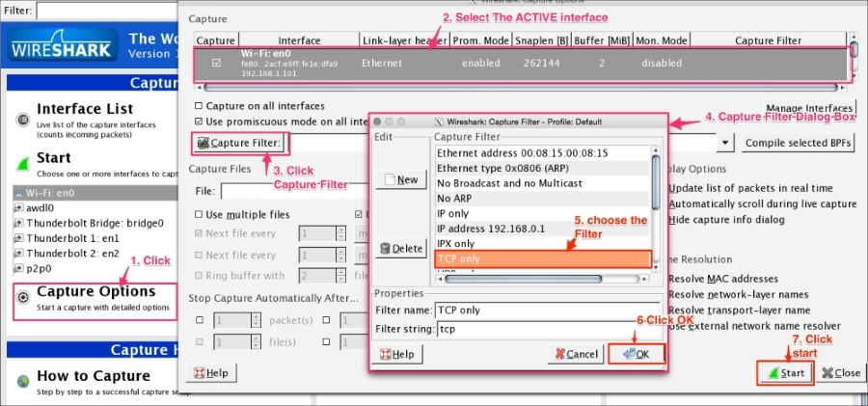Click OK in Capture Filter dialog
This screenshot has height=406, width=868.
[x=637, y=354]
